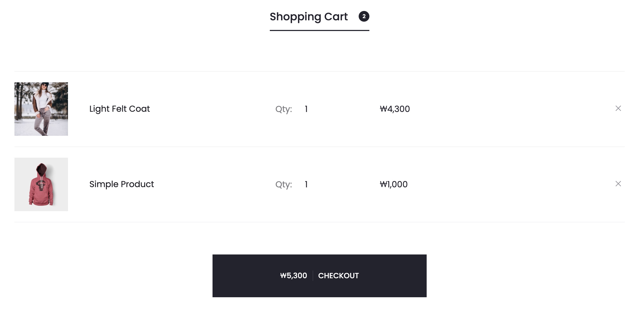The image size is (644, 309).
Task: Click the Simple Product name link
Action: click(x=122, y=184)
